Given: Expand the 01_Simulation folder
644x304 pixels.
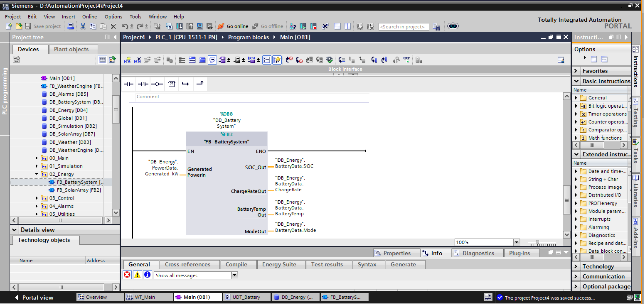Looking at the screenshot, I should [37, 166].
